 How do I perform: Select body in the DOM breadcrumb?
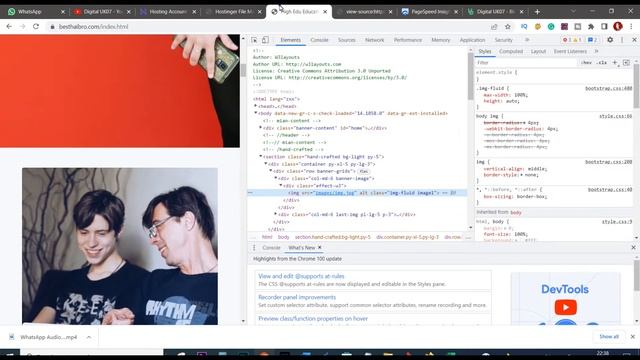pyautogui.click(x=283, y=237)
